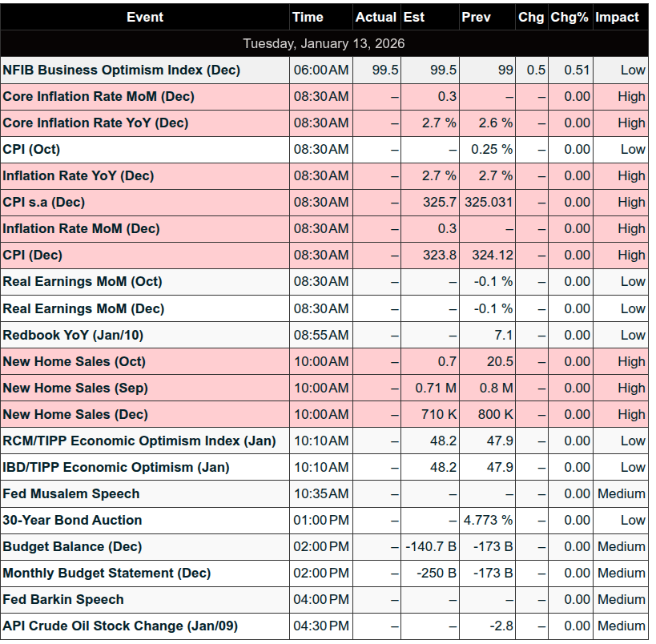The width and height of the screenshot is (656, 644).
Task: Click the Event column header
Action: coord(145,17)
